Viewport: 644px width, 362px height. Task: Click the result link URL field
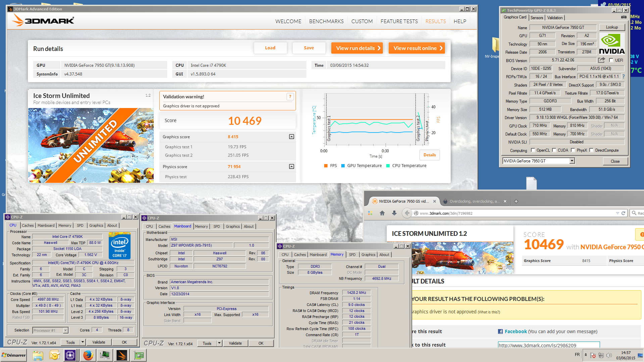[x=549, y=345]
